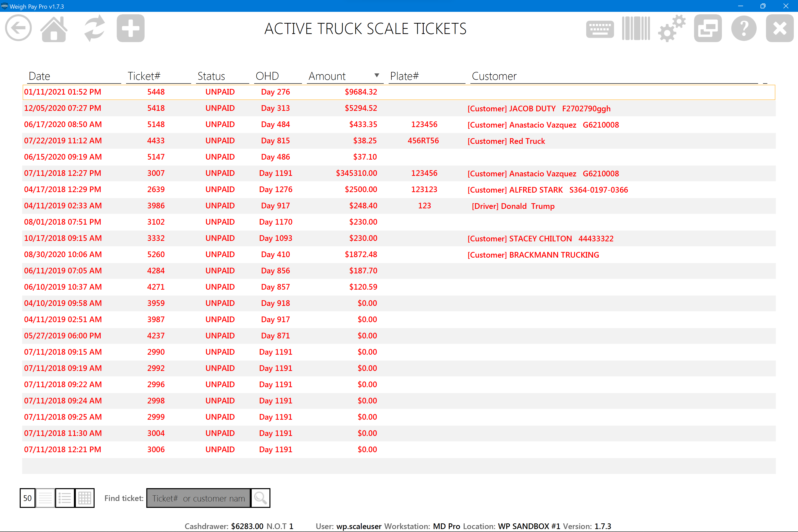
Task: Sort tickets by the Date column
Action: pyautogui.click(x=39, y=76)
